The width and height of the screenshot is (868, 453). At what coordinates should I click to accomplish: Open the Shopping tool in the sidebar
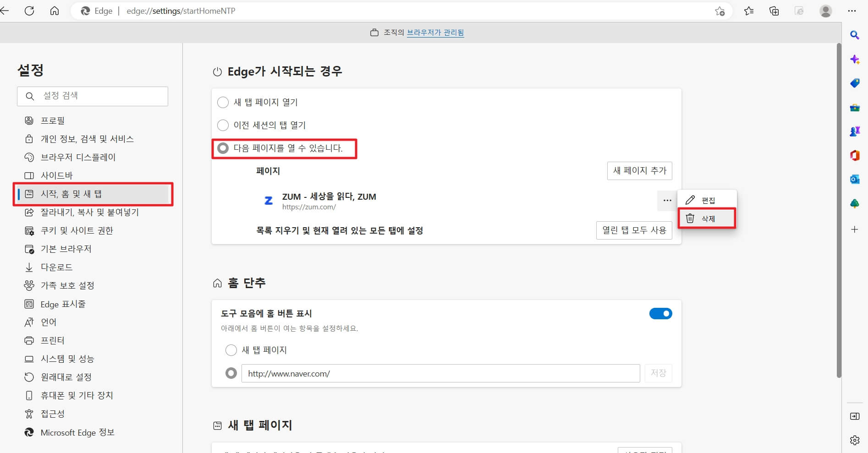tap(854, 83)
